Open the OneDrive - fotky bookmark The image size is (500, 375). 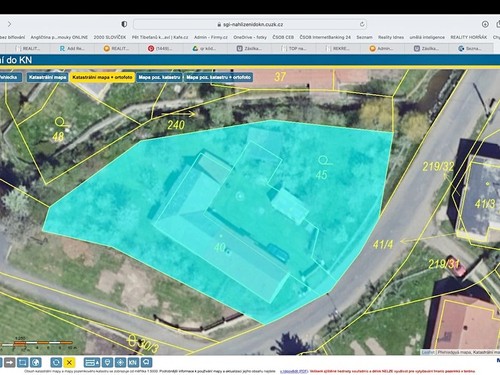[x=250, y=37]
